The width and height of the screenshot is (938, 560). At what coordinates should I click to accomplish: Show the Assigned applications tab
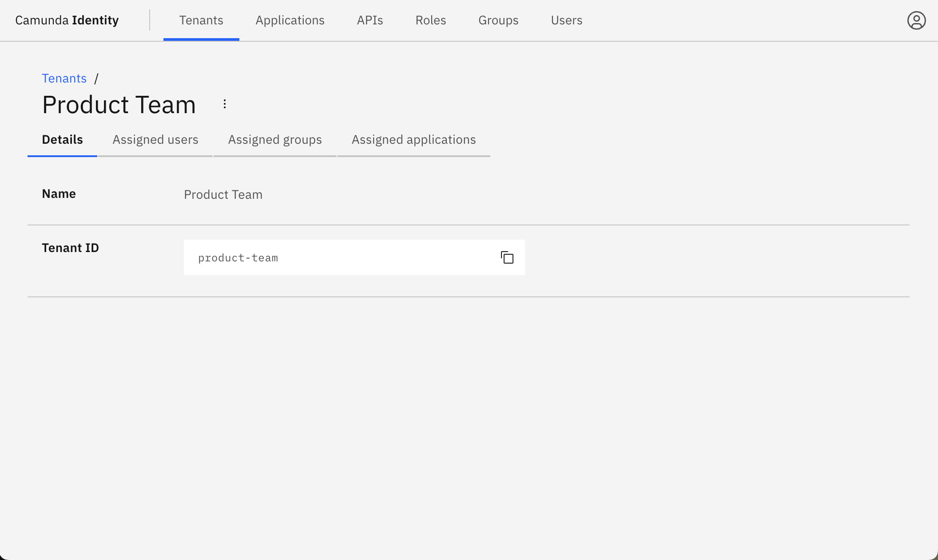[x=413, y=140]
